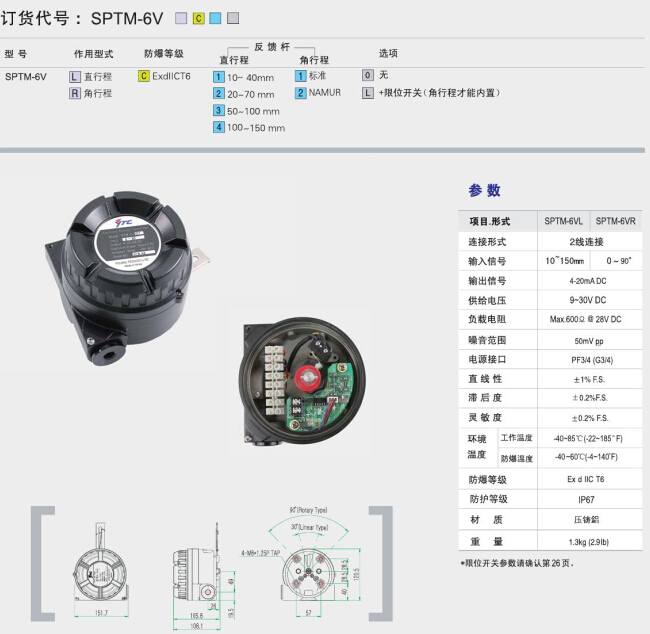Screen dimensions: 650x634
Task: Click the 50mV pp noise value
Action: (589, 341)
